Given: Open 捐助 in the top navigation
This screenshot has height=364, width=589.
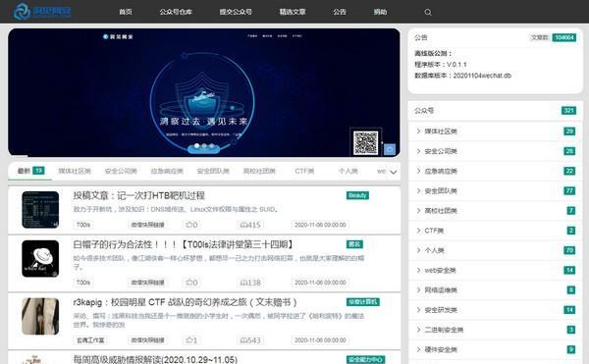Looking at the screenshot, I should coord(380,12).
